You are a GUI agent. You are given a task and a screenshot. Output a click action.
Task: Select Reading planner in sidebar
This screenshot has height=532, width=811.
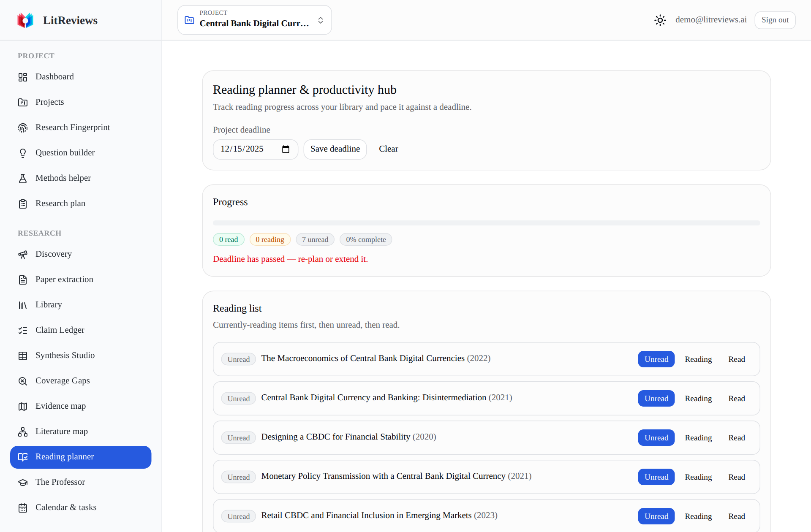pos(81,457)
